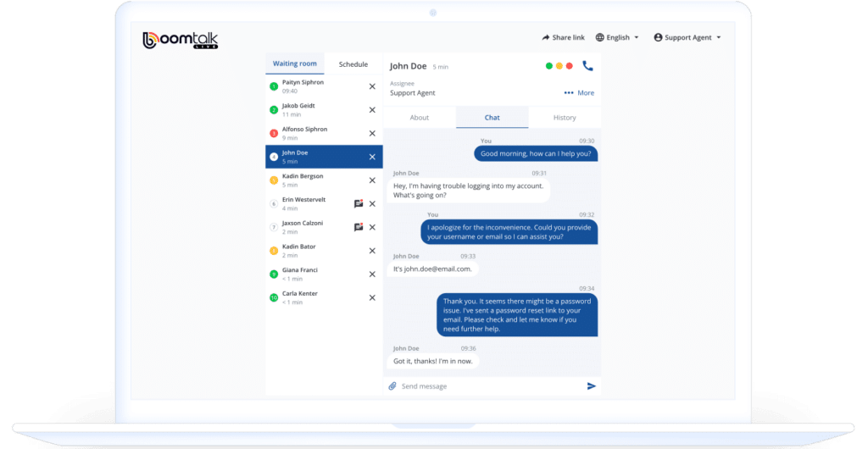Expand the Support Agent account menu
The image size is (868, 449).
687,38
